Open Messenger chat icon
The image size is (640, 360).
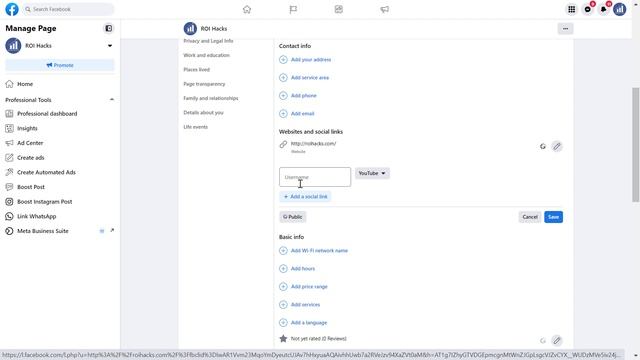[588, 9]
